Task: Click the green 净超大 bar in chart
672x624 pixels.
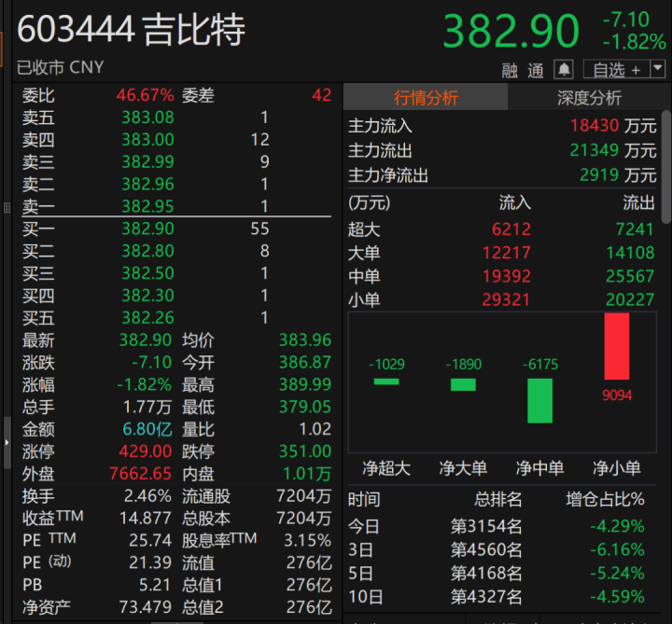Action: 386,381
